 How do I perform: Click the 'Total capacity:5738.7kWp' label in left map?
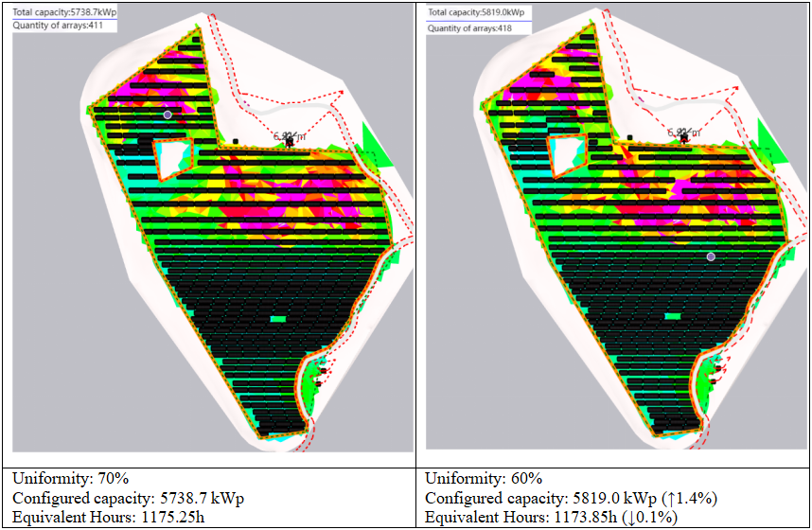click(64, 12)
